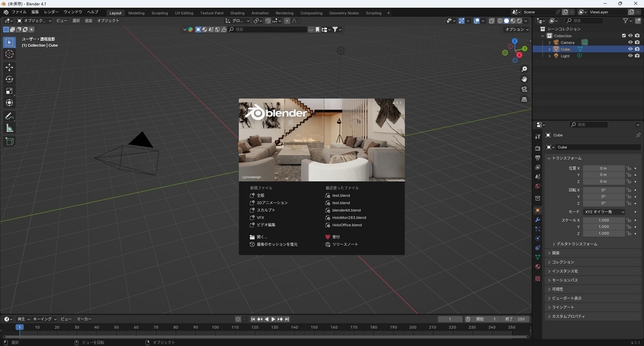Image resolution: width=644 pixels, height=346 pixels.
Task: Expand the デルタトランスフォーム panel
Action: [x=577, y=244]
